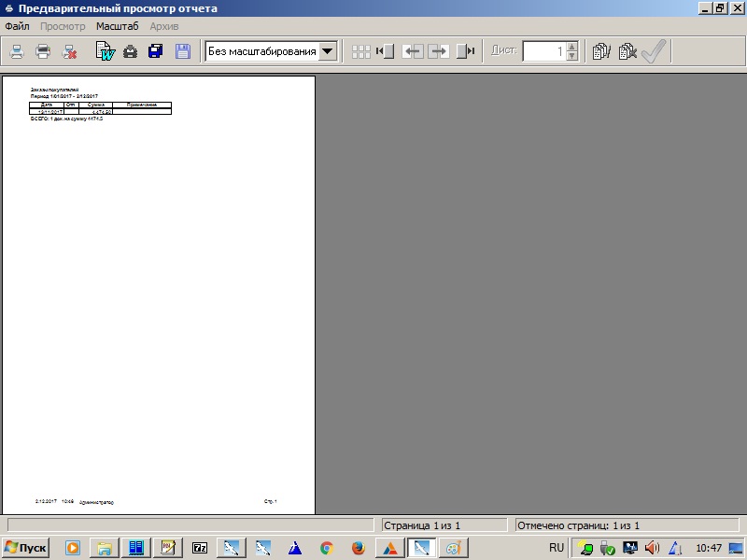Open the Без масштабирования zoom dropdown
Image resolution: width=747 pixels, height=560 pixels.
[328, 51]
